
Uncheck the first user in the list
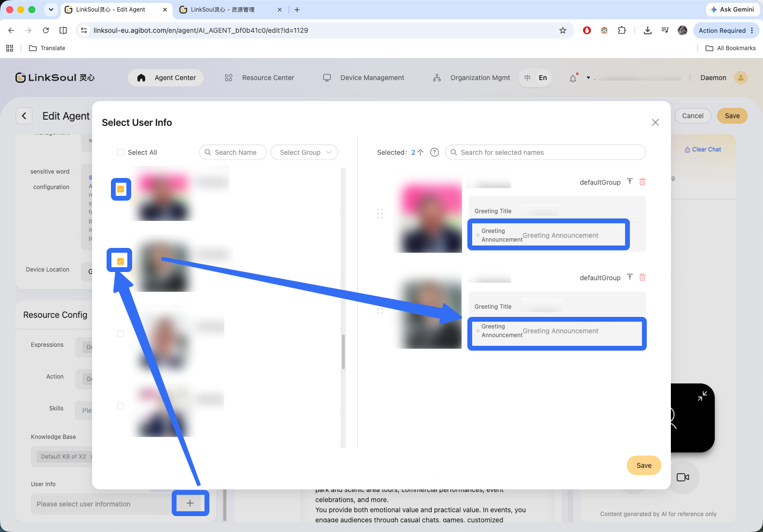[x=121, y=189]
